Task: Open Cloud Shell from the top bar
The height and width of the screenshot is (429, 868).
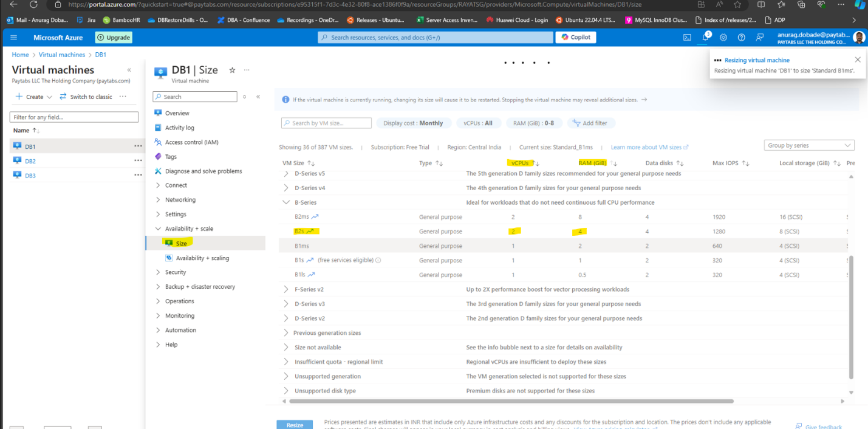Action: coord(687,38)
